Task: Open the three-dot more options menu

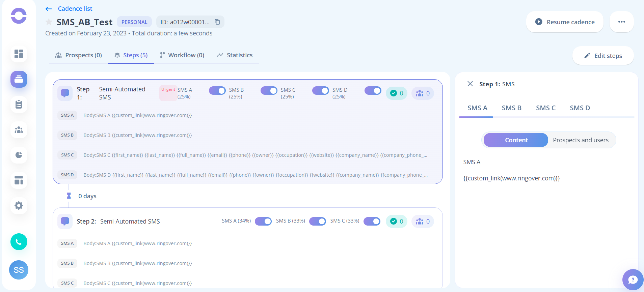Action: click(x=621, y=22)
